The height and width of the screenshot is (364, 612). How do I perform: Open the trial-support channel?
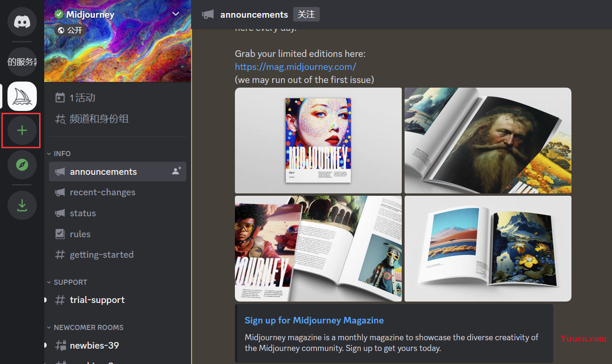117,300
